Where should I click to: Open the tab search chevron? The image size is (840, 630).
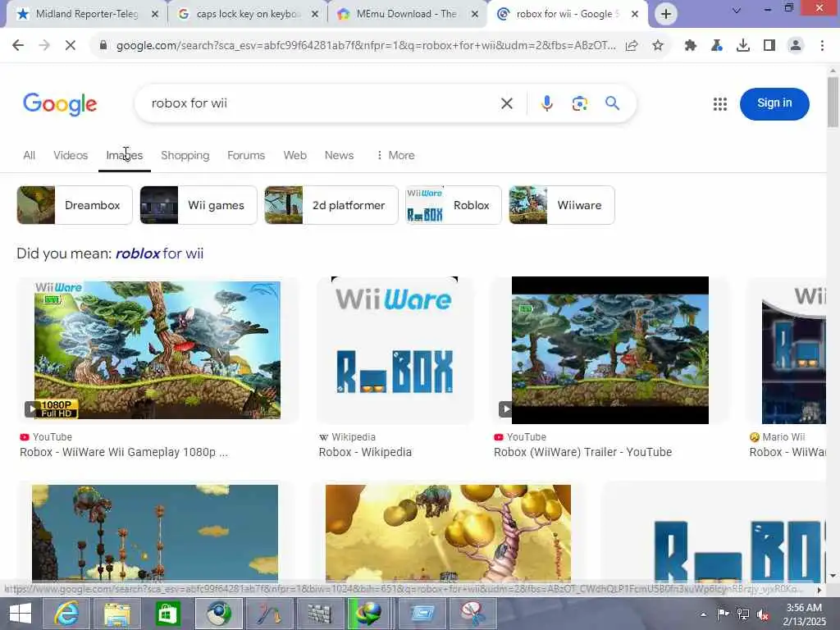pyautogui.click(x=737, y=10)
